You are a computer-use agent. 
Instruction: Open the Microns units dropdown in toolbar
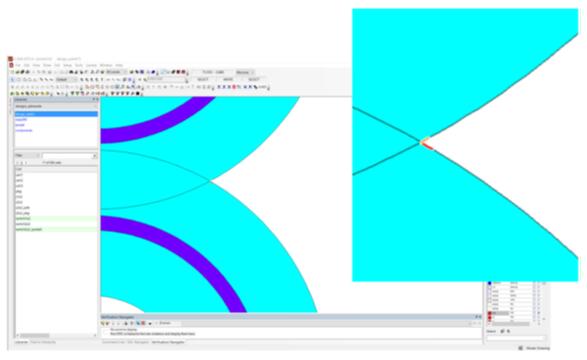point(245,72)
